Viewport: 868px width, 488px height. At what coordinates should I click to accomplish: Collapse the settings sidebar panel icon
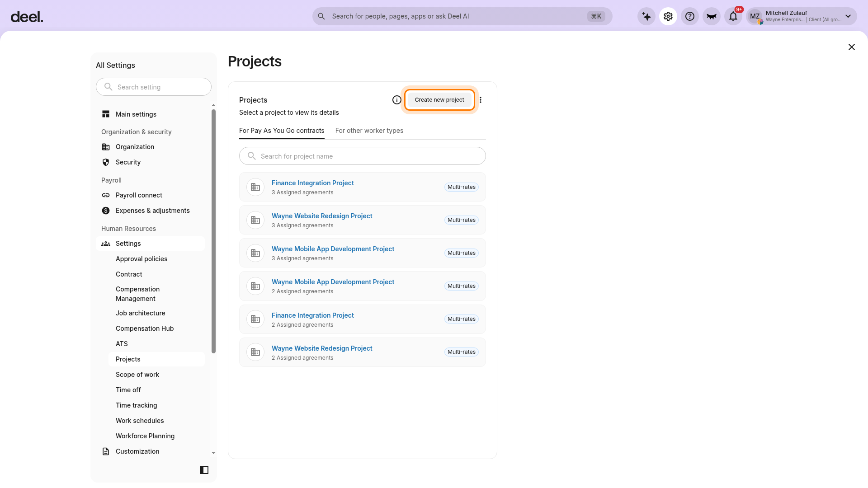coord(204,470)
